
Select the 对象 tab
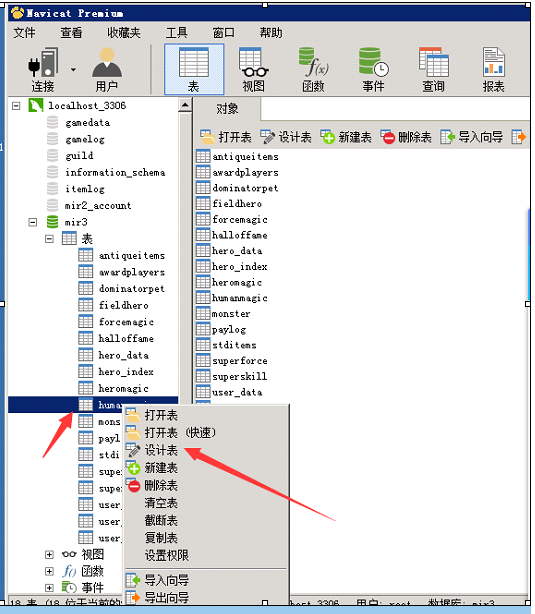[227, 109]
